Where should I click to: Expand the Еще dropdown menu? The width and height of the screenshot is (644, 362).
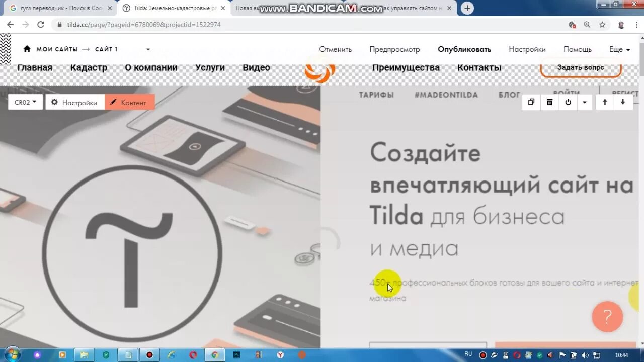point(619,49)
